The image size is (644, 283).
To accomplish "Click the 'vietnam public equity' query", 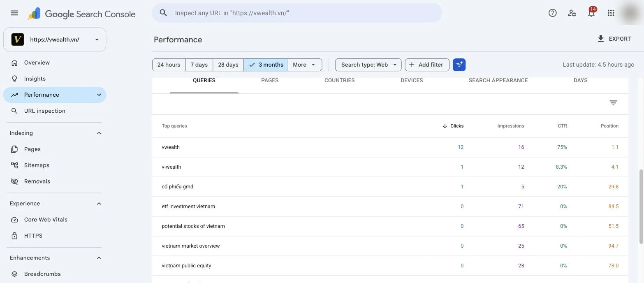I will click(186, 266).
